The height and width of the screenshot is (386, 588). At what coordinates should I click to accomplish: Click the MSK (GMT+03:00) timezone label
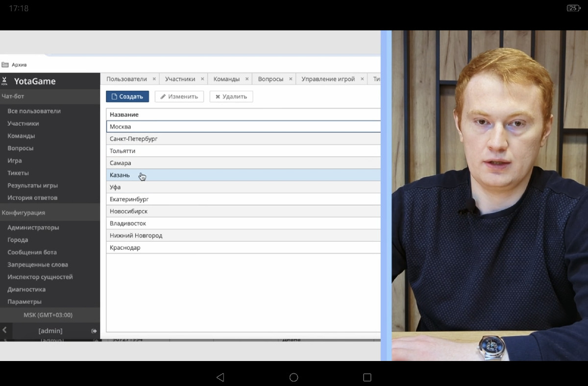point(48,315)
